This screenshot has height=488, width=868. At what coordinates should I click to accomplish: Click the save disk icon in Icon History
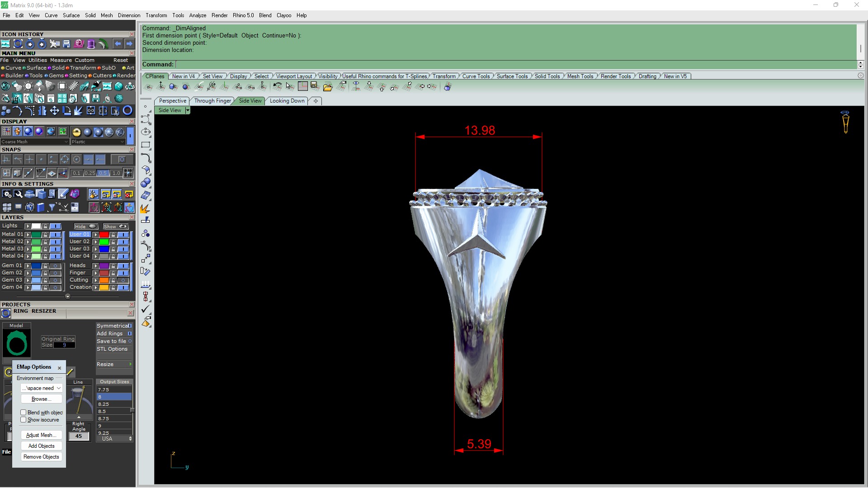(66, 44)
